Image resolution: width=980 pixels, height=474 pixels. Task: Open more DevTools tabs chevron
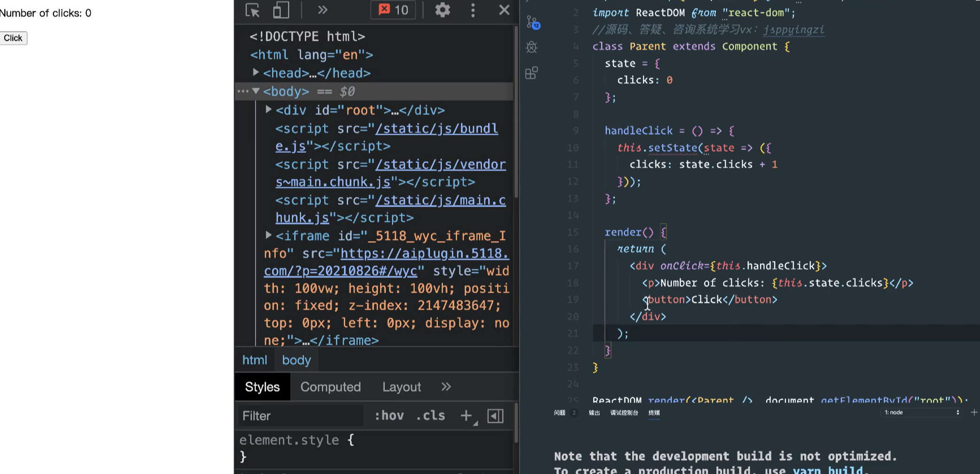click(x=322, y=10)
